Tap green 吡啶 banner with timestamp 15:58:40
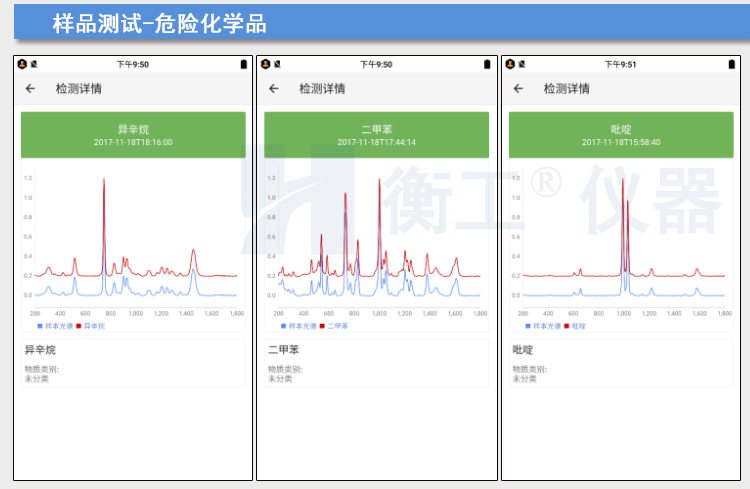Image resolution: width=750 pixels, height=489 pixels. click(621, 135)
